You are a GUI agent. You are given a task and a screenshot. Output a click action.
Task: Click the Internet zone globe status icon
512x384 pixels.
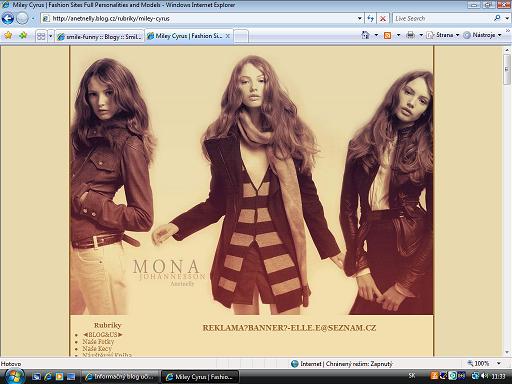pos(294,364)
